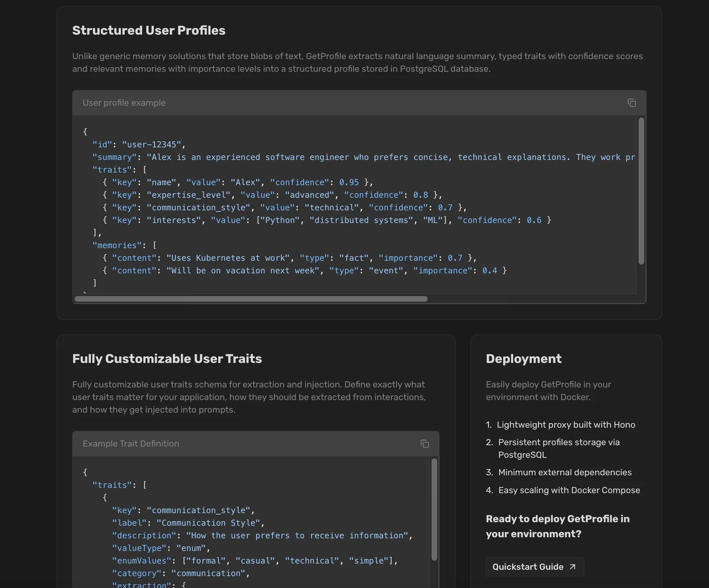Open the Quickstart Guide
709x588 pixels.
[534, 567]
